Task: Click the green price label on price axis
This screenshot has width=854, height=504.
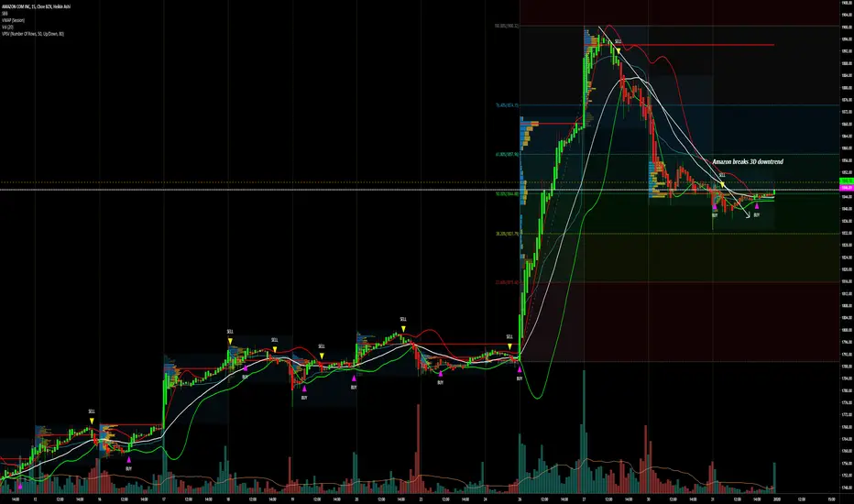Action: [x=847, y=182]
